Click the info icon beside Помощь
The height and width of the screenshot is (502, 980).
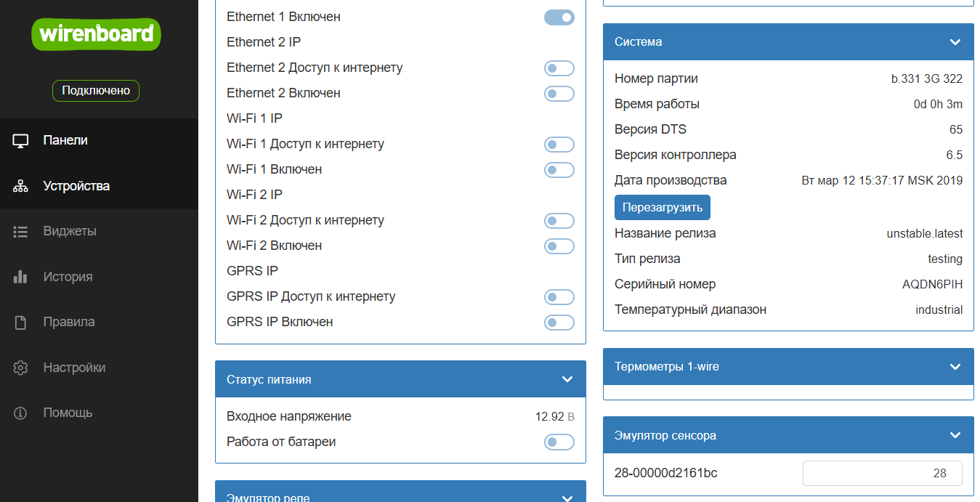[x=20, y=413]
